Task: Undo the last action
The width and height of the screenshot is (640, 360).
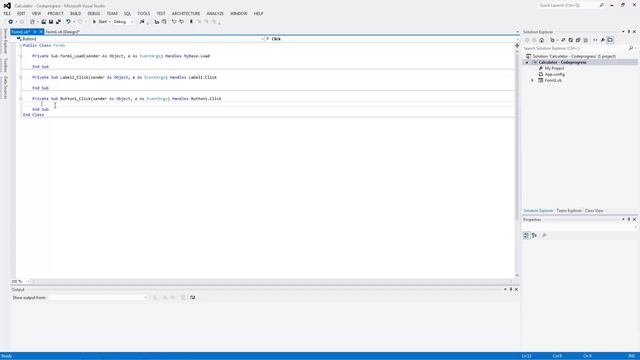Action: point(68,22)
